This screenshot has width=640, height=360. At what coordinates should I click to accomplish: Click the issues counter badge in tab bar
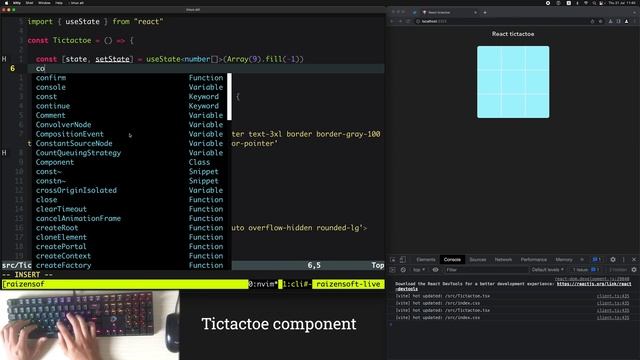pos(596,260)
